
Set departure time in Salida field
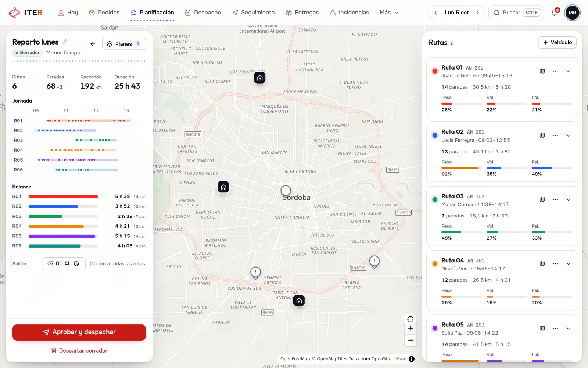(x=64, y=264)
